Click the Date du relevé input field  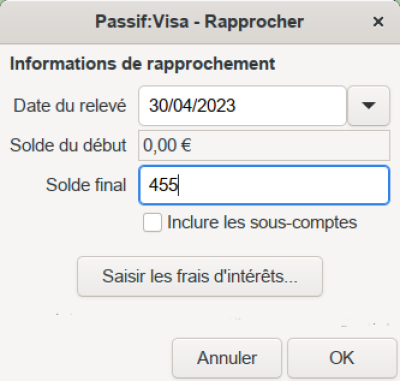(x=242, y=106)
